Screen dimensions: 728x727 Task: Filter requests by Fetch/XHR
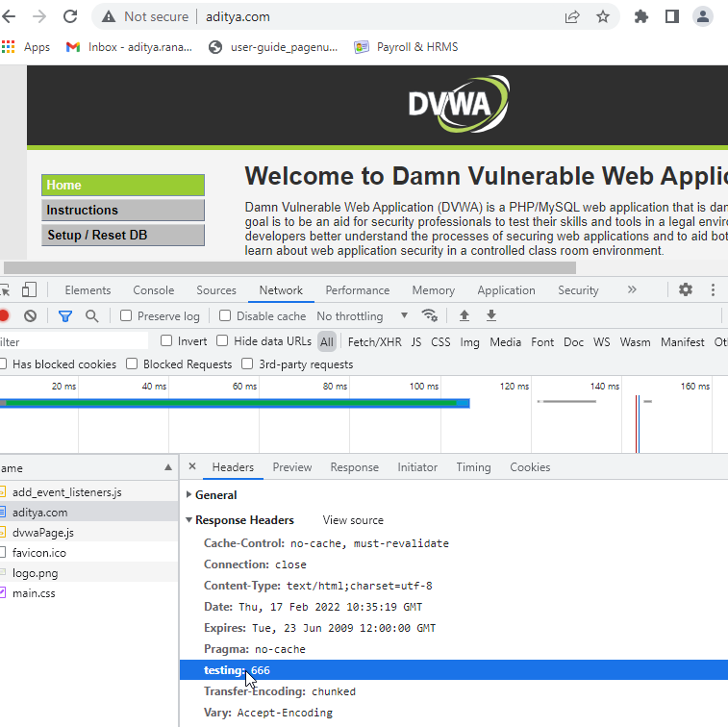(374, 341)
